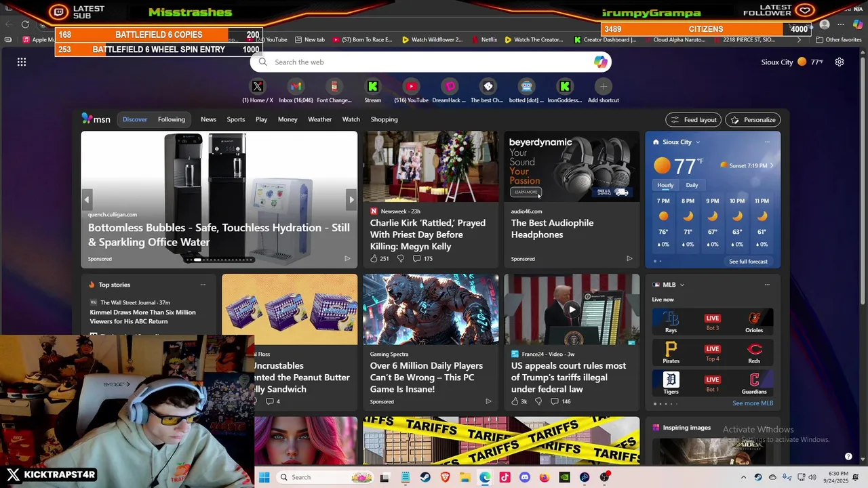
Task: Click the msn logo
Action: [96, 119]
